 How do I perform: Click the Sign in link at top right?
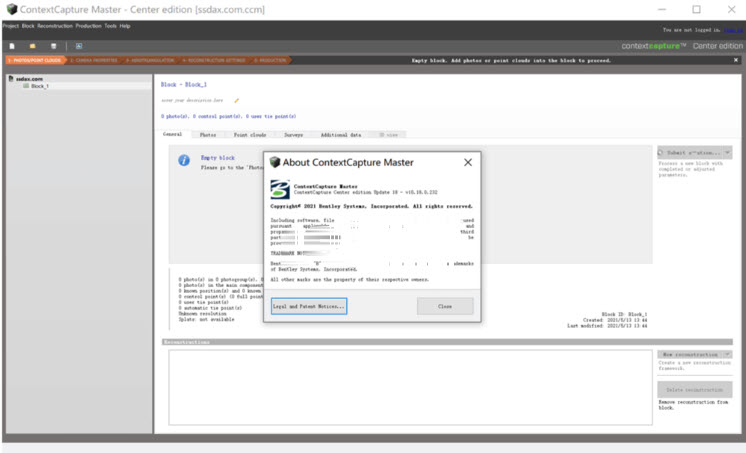[x=734, y=31]
